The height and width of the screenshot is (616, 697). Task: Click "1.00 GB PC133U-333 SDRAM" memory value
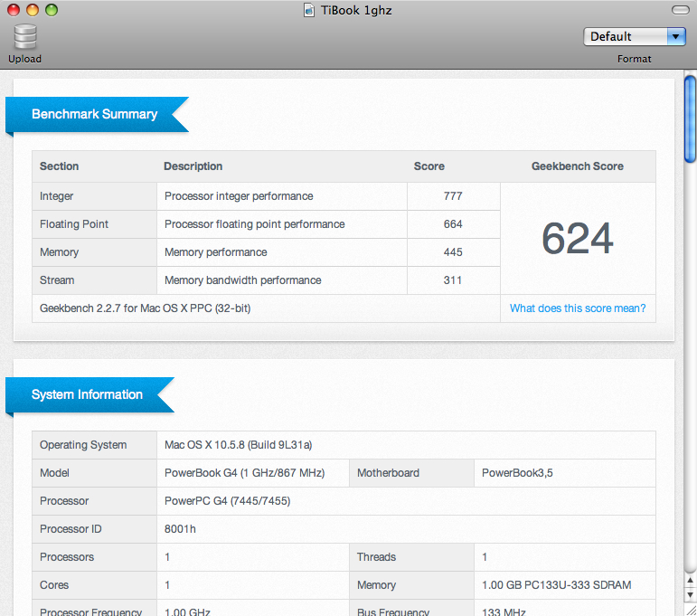point(557,585)
